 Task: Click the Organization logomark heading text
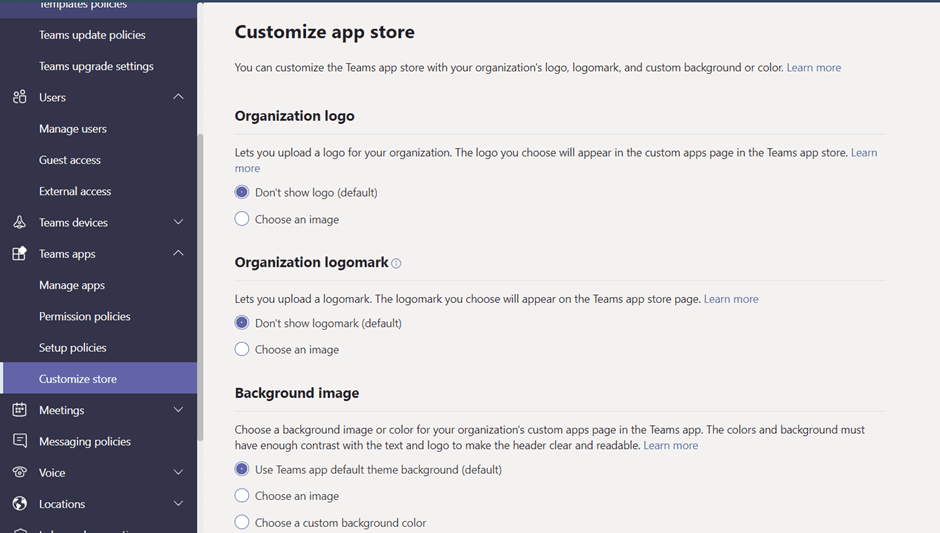tap(311, 263)
